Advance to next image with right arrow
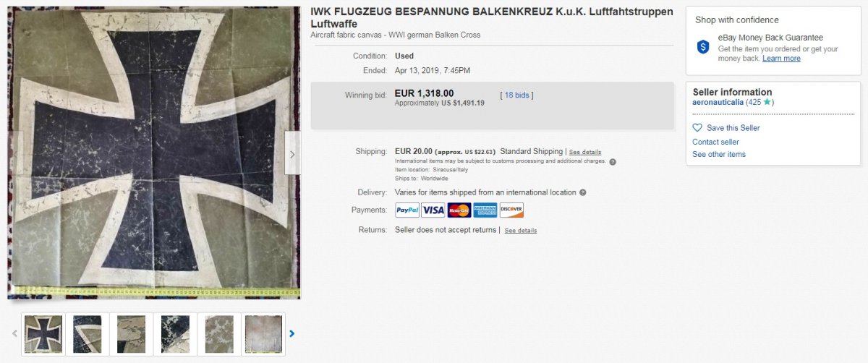Image resolution: width=868 pixels, height=363 pixels. point(292,154)
